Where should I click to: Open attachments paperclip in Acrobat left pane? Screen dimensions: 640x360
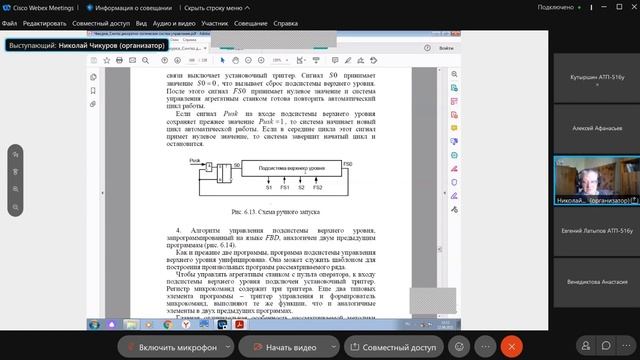pos(93,104)
